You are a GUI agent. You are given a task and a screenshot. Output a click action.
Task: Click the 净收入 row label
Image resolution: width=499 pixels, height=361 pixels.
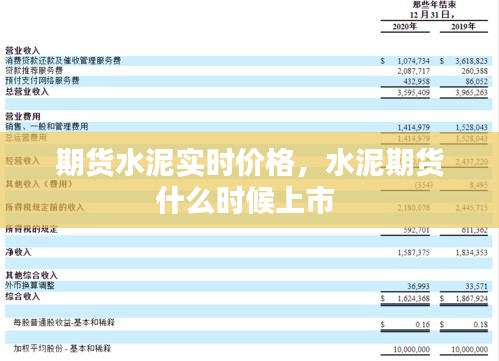18,252
